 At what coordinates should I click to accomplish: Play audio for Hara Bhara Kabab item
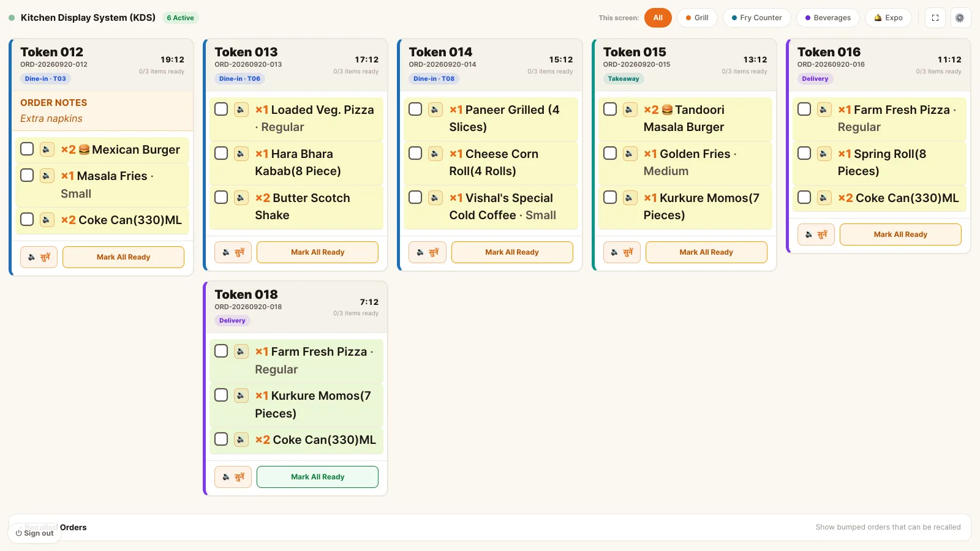point(241,154)
